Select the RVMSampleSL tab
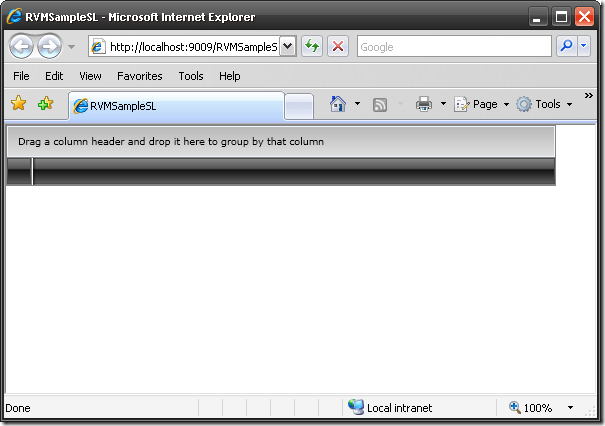Image resolution: width=605 pixels, height=426 pixels. pyautogui.click(x=175, y=106)
